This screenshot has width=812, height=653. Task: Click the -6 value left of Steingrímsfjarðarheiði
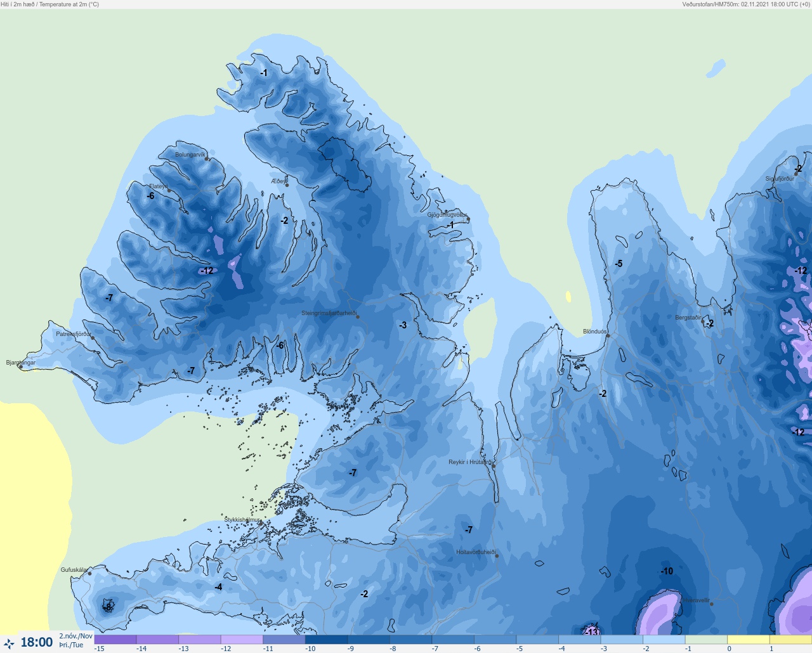[x=280, y=346]
